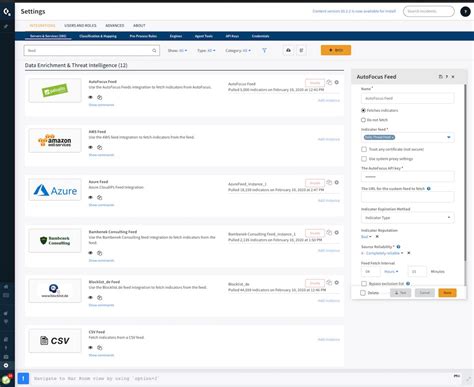The width and height of the screenshot is (474, 387).
Task: Click the info icon next to Source Reliability
Action: 398,247
